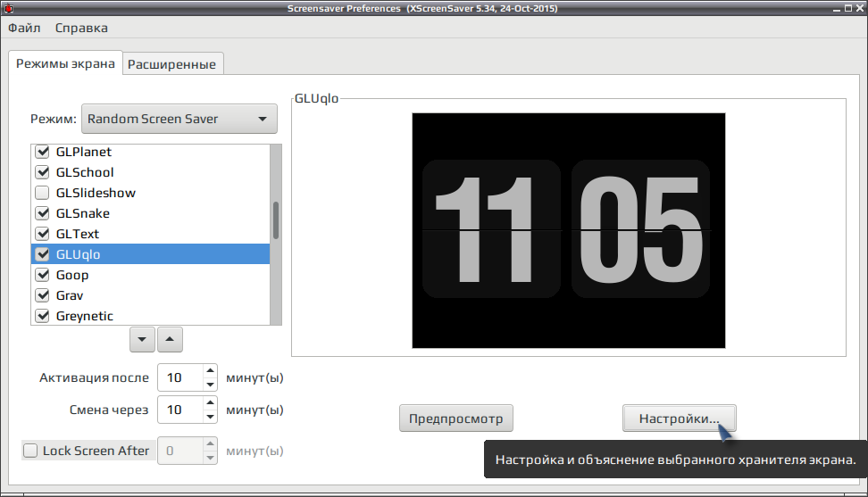The height and width of the screenshot is (497, 868).
Task: Click the down arrow button below the list
Action: pyautogui.click(x=142, y=339)
